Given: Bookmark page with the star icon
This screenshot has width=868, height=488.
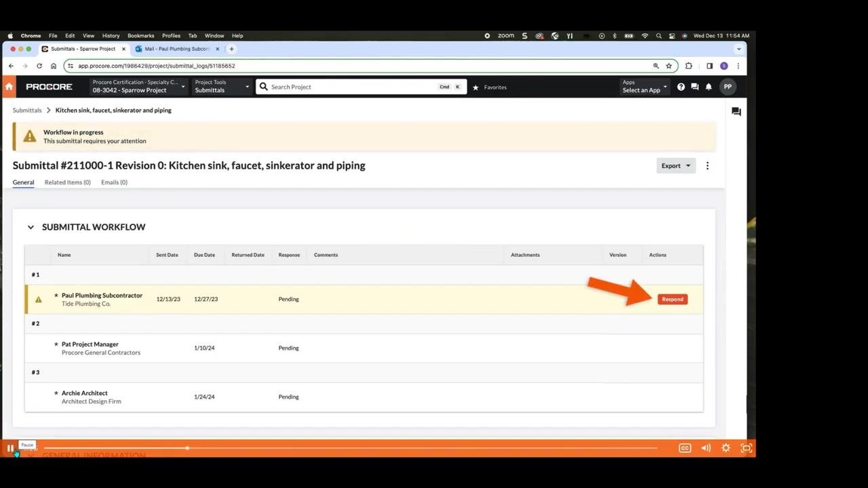Looking at the screenshot, I should pyautogui.click(x=669, y=66).
